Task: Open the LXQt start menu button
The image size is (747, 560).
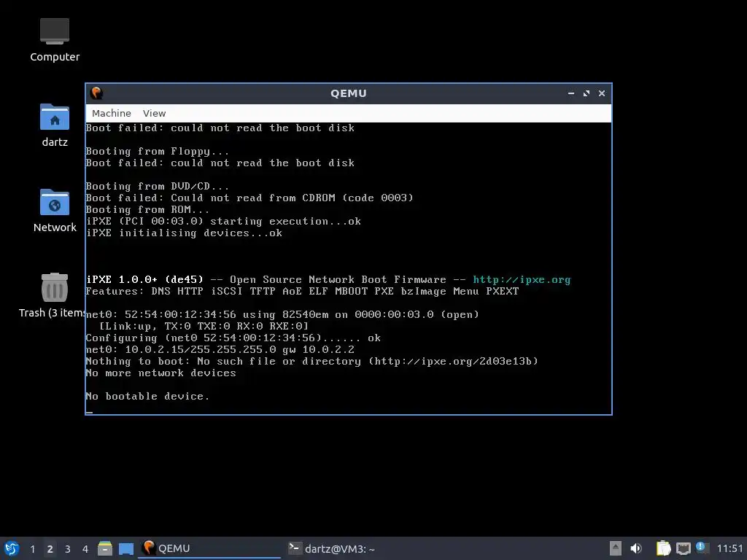Action: pyautogui.click(x=12, y=548)
